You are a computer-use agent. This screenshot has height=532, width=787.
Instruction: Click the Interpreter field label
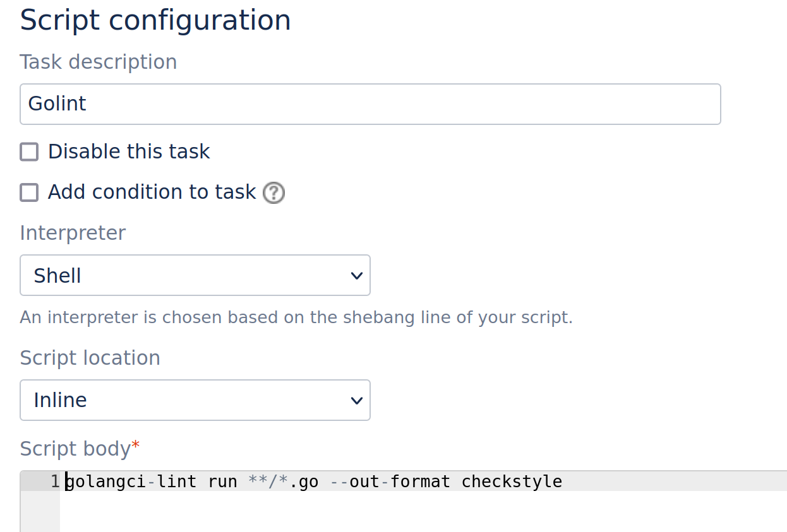[73, 233]
